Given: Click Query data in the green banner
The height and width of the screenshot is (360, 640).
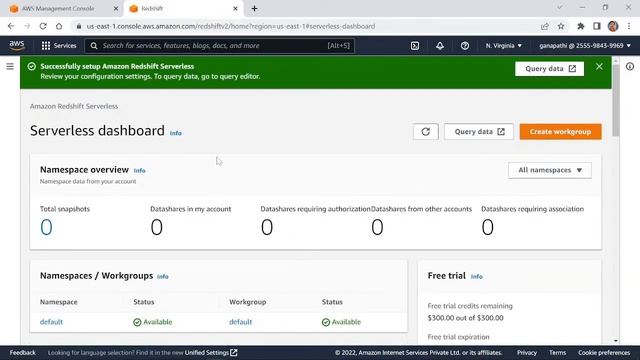Looking at the screenshot, I should 549,69.
